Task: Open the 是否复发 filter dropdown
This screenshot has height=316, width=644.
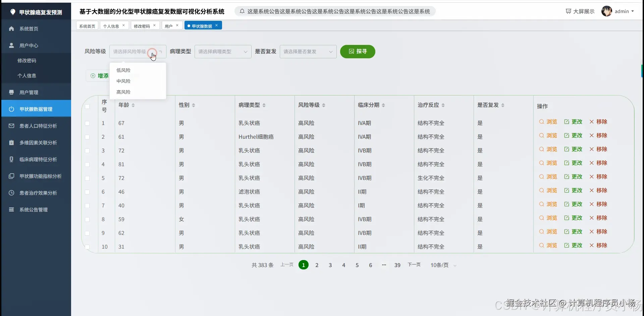Action: (x=308, y=51)
